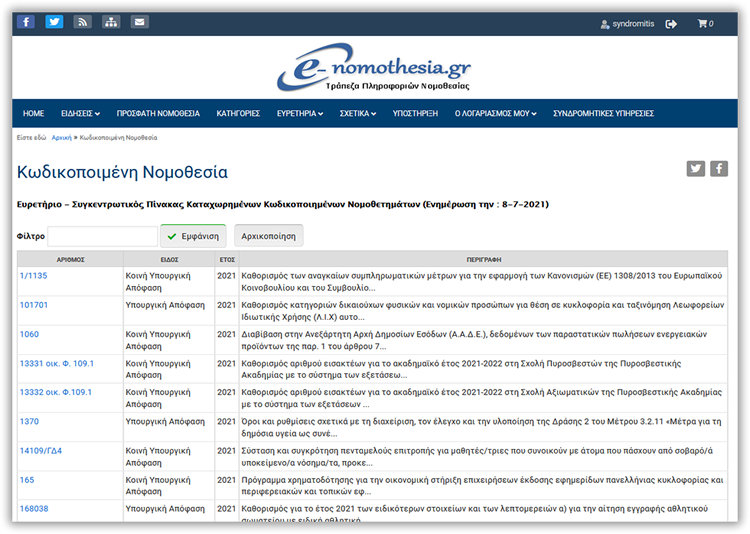Open the shopping cart icon
Image resolution: width=750 pixels, height=534 pixels.
[x=702, y=23]
